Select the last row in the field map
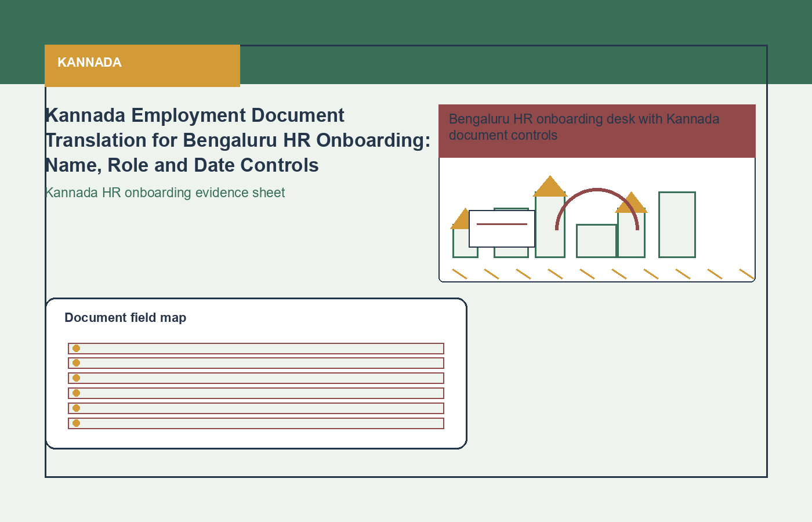812x522 pixels. coord(256,423)
